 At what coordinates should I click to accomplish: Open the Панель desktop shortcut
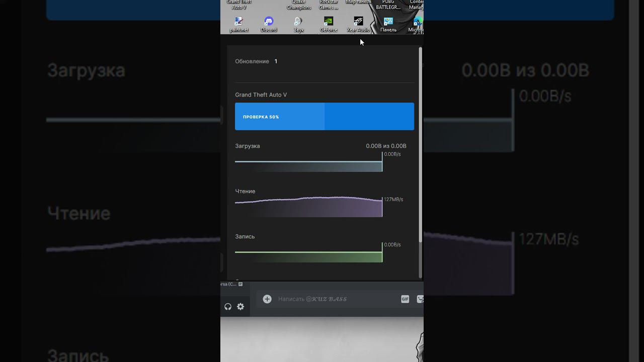pyautogui.click(x=388, y=24)
